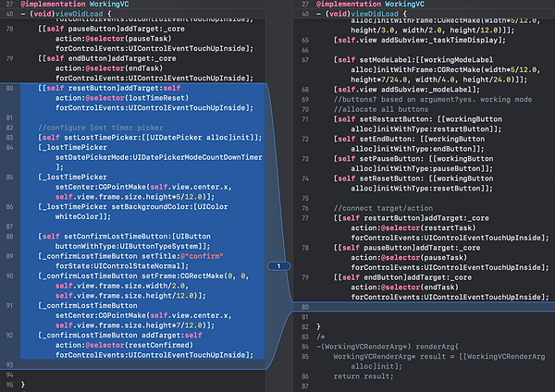Click the line _lostTimePicker setBackgroundColor:[UIColor

(132, 207)
